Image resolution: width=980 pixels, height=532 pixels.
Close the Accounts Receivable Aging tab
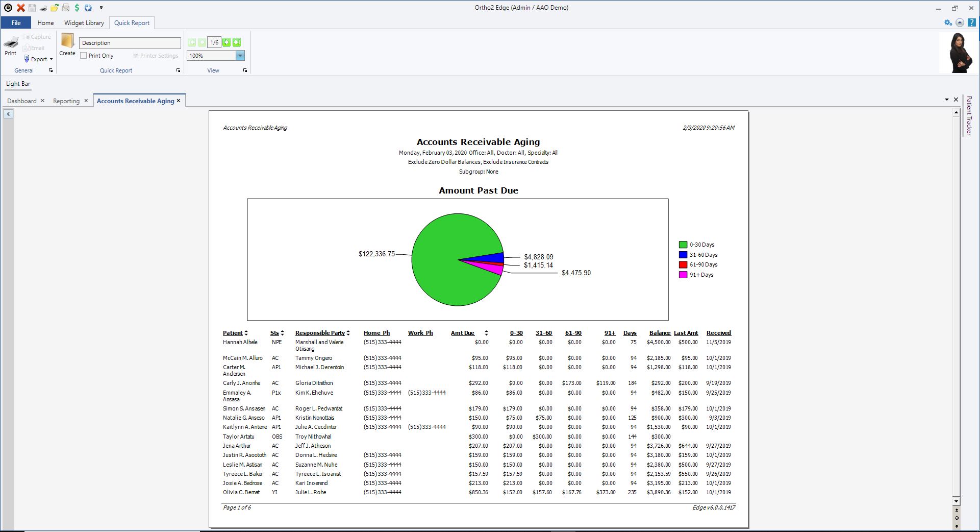pyautogui.click(x=179, y=101)
